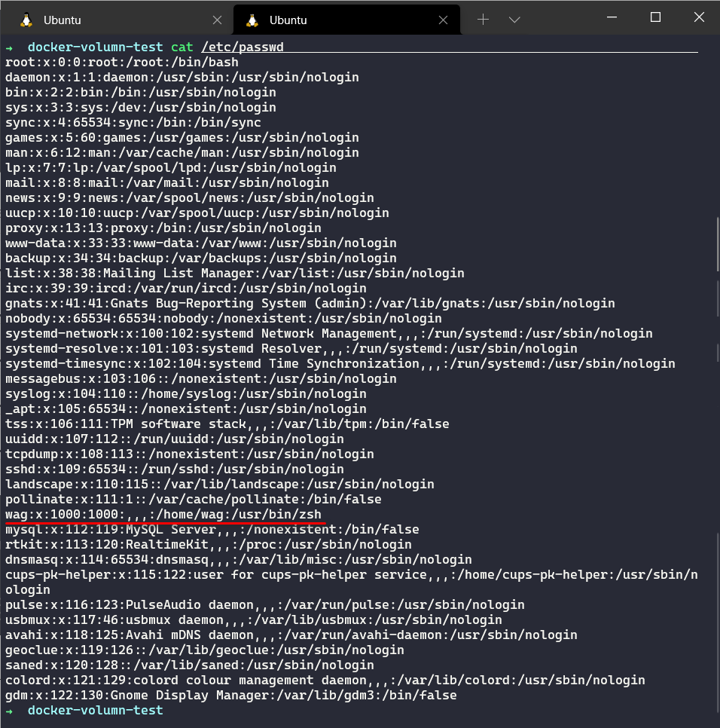Click the root user entry line
Image resolution: width=720 pixels, height=728 pixels.
click(x=121, y=63)
